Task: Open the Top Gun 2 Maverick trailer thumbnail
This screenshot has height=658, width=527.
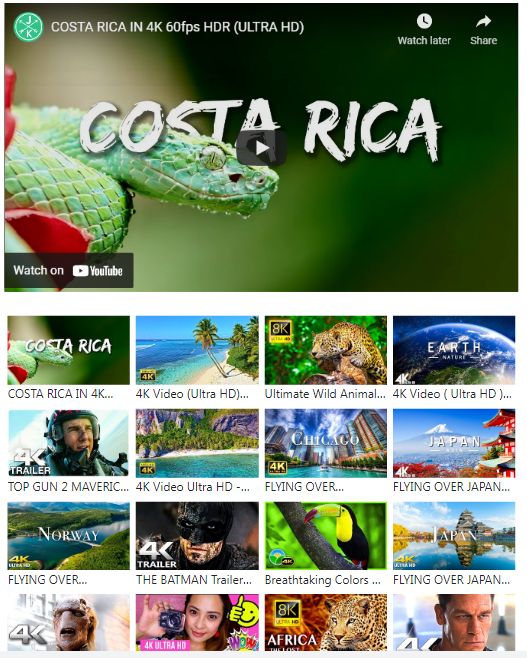Action: tap(69, 443)
